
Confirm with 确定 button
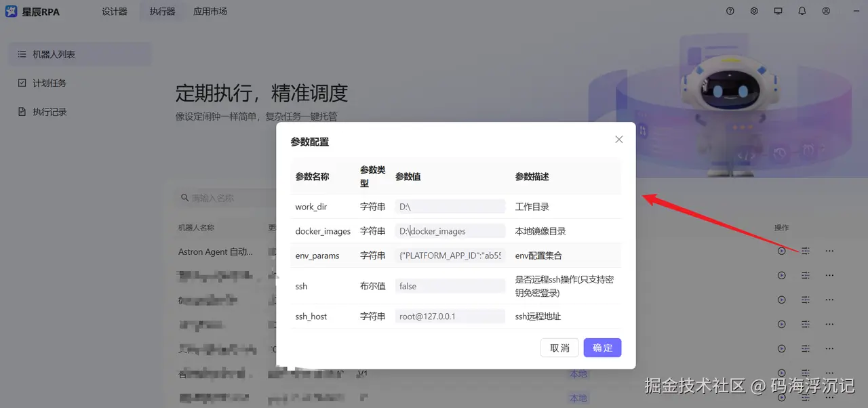point(602,348)
